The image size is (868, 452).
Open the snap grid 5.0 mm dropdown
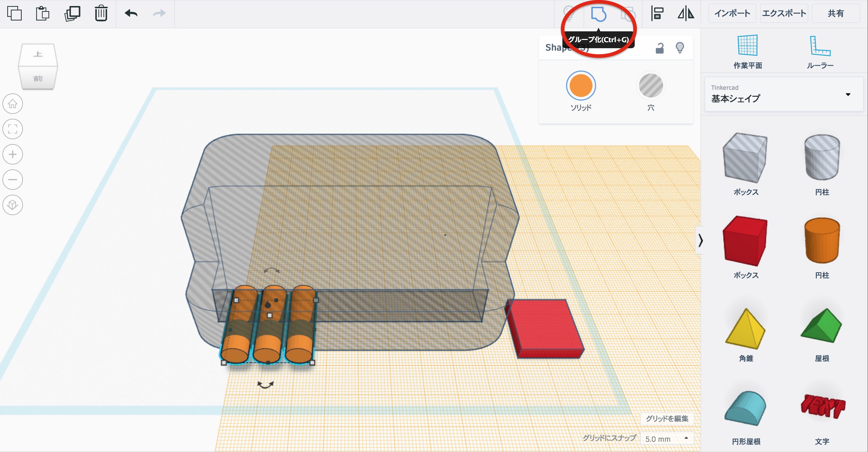[666, 438]
